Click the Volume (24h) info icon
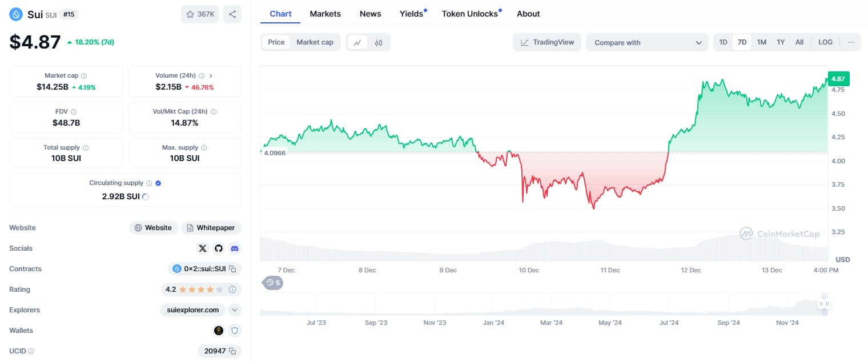The width and height of the screenshot is (868, 362). 202,76
